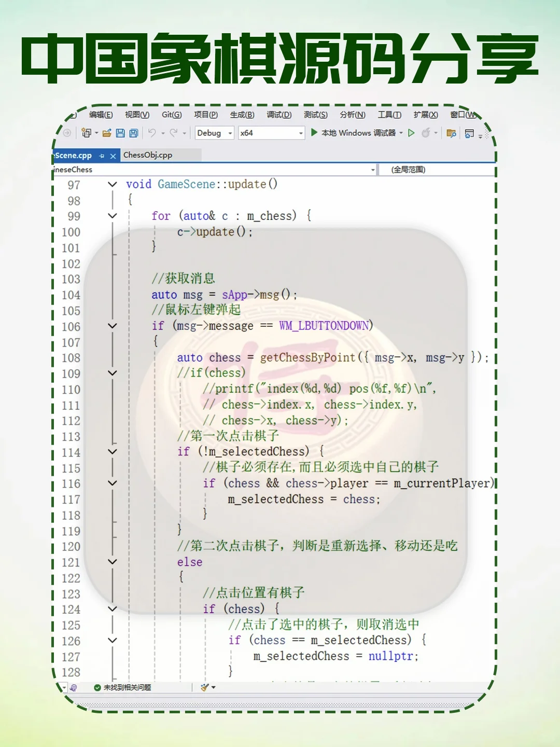Click sApp in line 104
The height and width of the screenshot is (747, 560).
coord(235,295)
